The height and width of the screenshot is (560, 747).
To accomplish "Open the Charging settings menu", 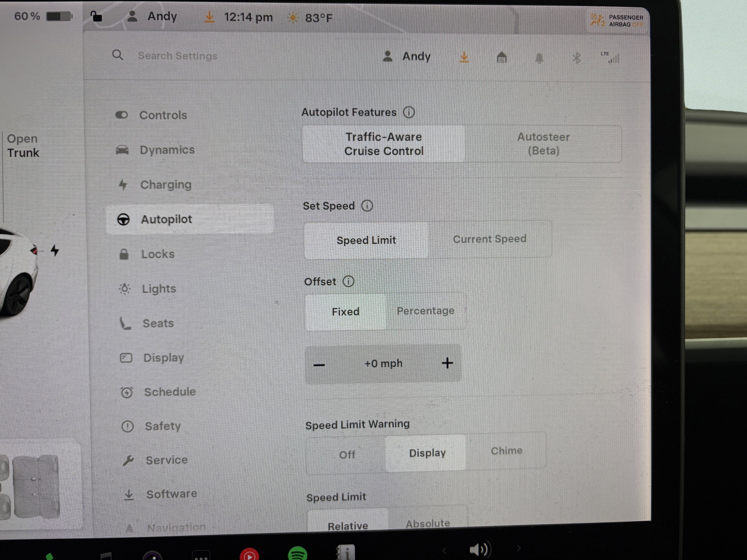I will 166,185.
